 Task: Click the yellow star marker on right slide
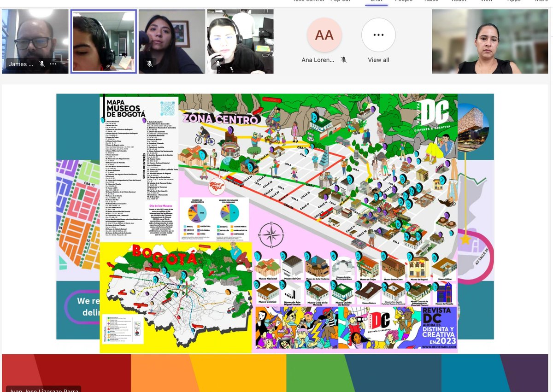(x=465, y=240)
